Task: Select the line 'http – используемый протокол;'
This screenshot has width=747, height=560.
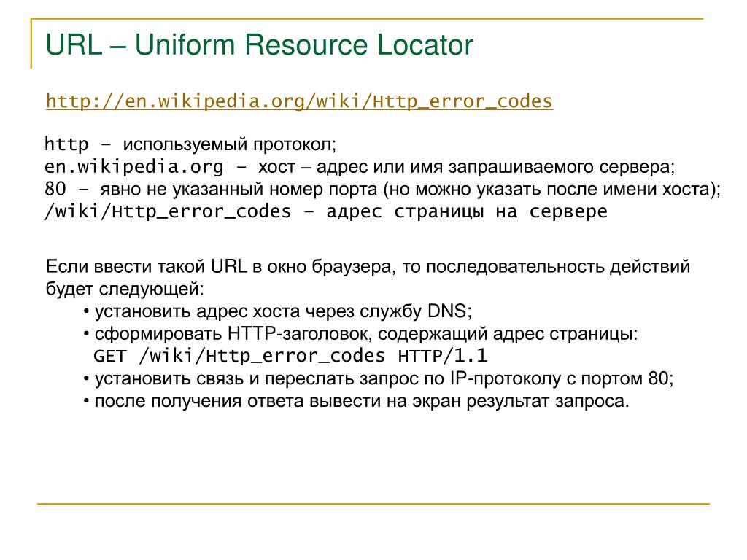Action: click(190, 144)
